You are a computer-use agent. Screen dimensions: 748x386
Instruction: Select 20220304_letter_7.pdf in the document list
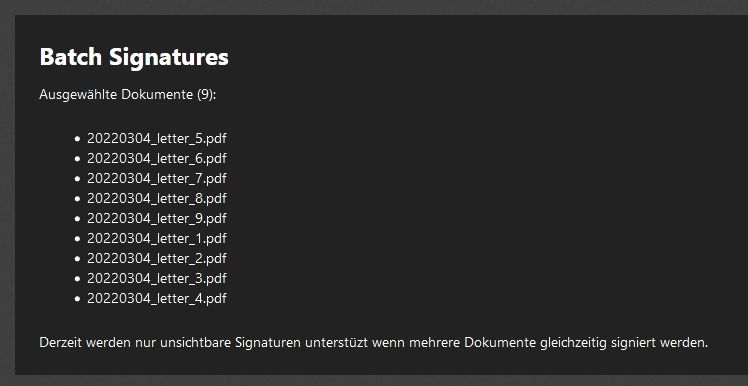click(x=156, y=178)
